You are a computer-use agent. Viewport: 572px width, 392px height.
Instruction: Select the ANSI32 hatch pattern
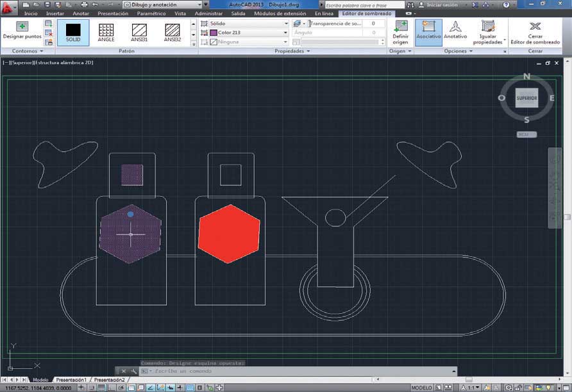[172, 33]
